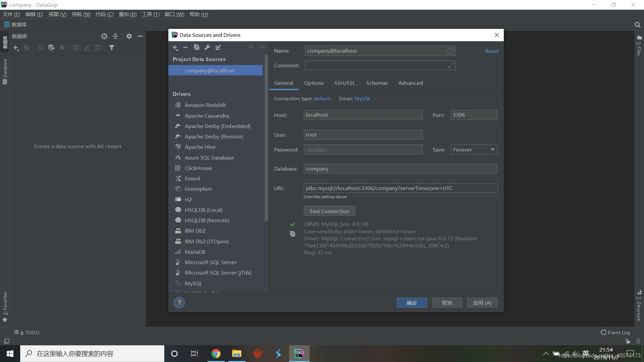Screen dimensions: 644x362
Task: Click the Database input field
Action: [x=400, y=168]
